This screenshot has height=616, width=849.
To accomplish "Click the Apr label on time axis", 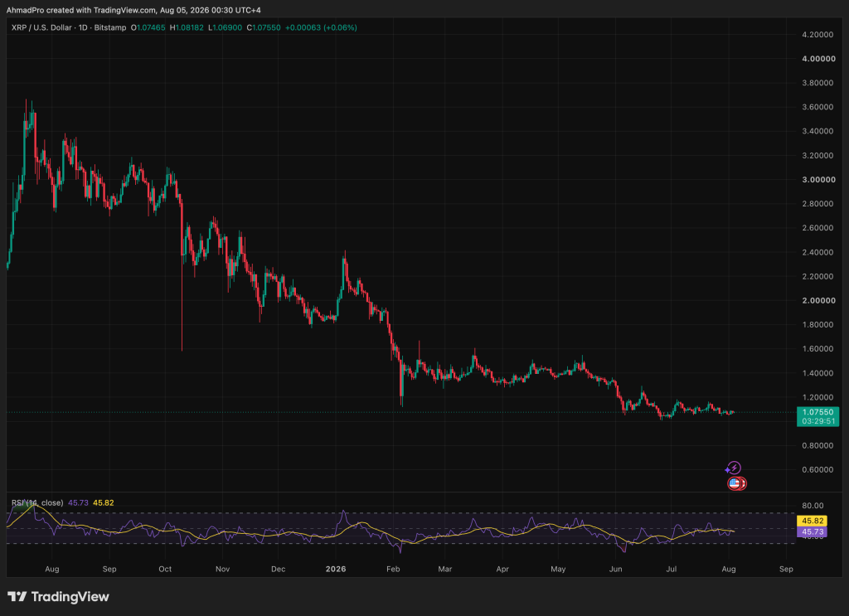I will pos(502,569).
